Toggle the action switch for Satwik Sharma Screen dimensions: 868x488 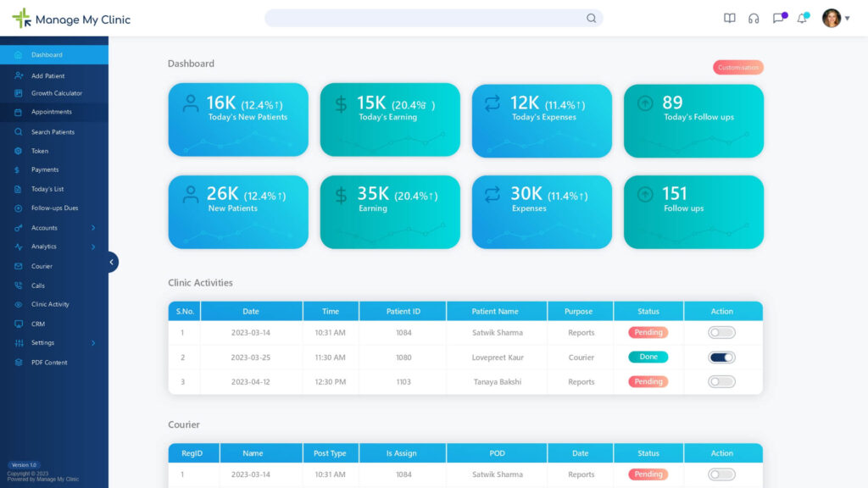coord(722,332)
